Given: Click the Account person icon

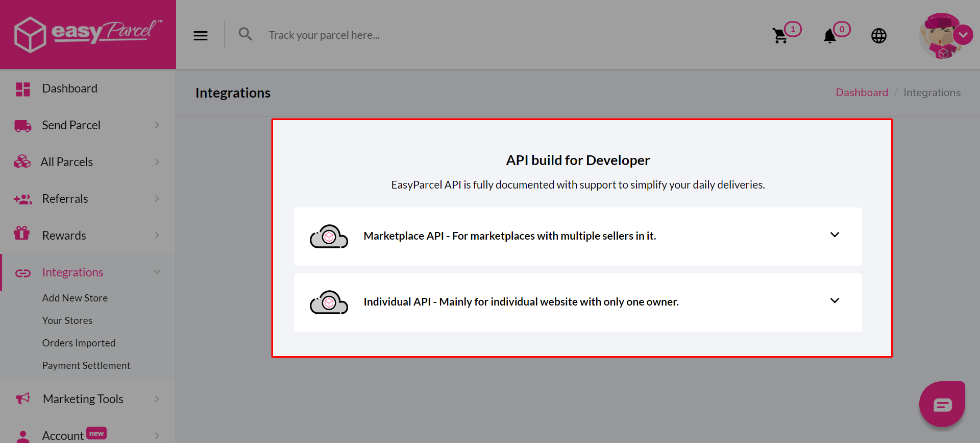Looking at the screenshot, I should (x=23, y=436).
